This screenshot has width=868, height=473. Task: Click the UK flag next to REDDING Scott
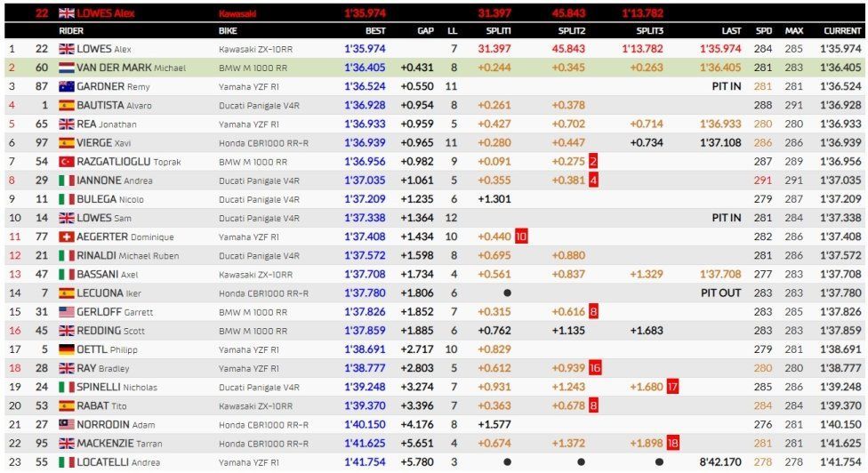[x=67, y=332]
